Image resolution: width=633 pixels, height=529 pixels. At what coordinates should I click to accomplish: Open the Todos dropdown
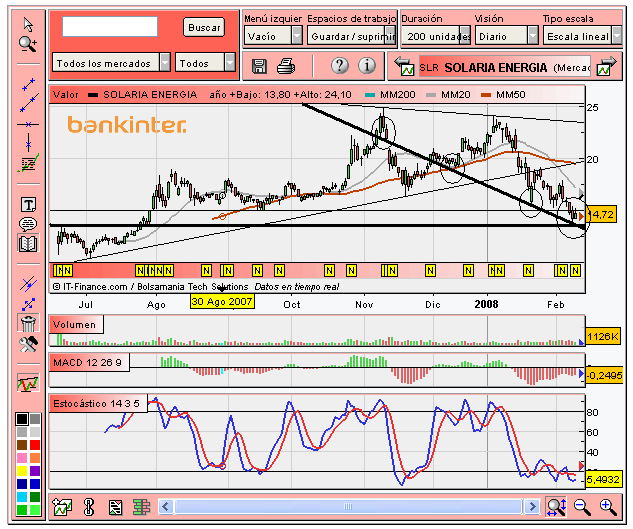205,63
